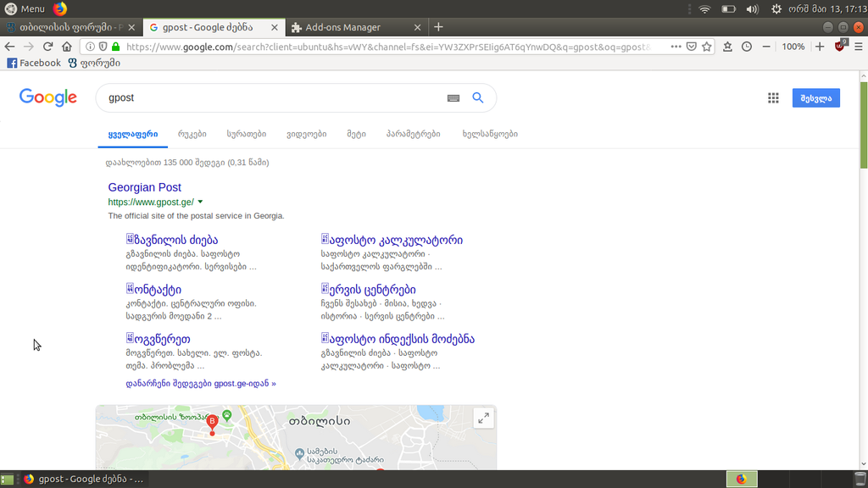Image resolution: width=868 pixels, height=488 pixels.
Task: Reload the current page
Action: (47, 47)
